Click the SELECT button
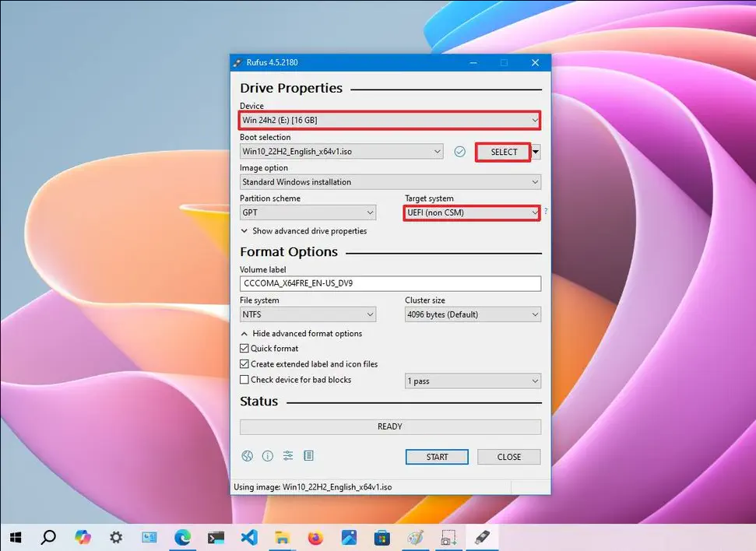 (x=504, y=152)
